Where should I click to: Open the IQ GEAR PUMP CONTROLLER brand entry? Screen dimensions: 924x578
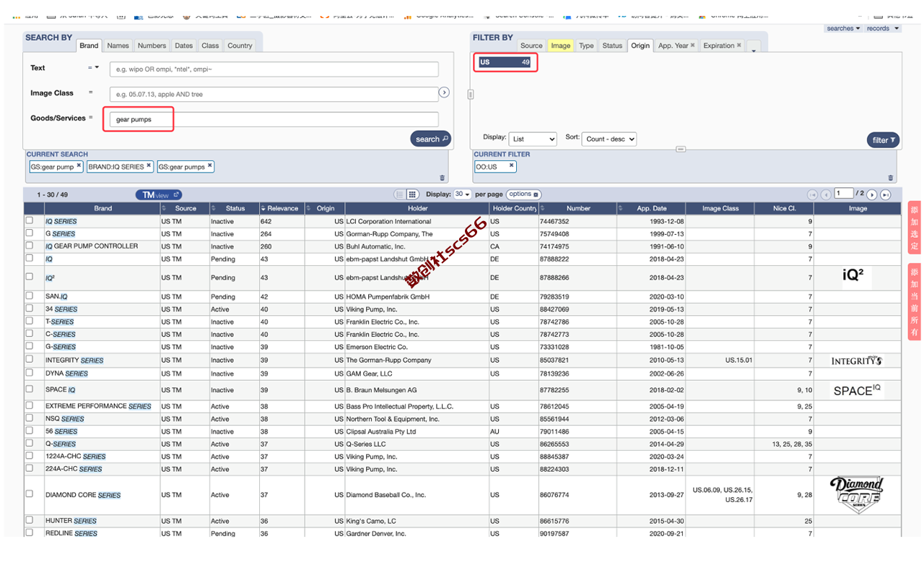click(92, 246)
